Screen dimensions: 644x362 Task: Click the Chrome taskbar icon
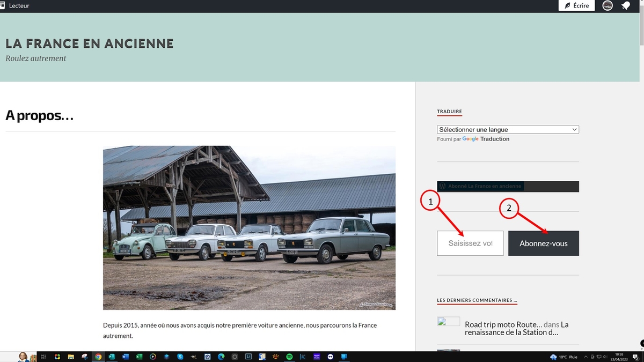click(x=98, y=357)
